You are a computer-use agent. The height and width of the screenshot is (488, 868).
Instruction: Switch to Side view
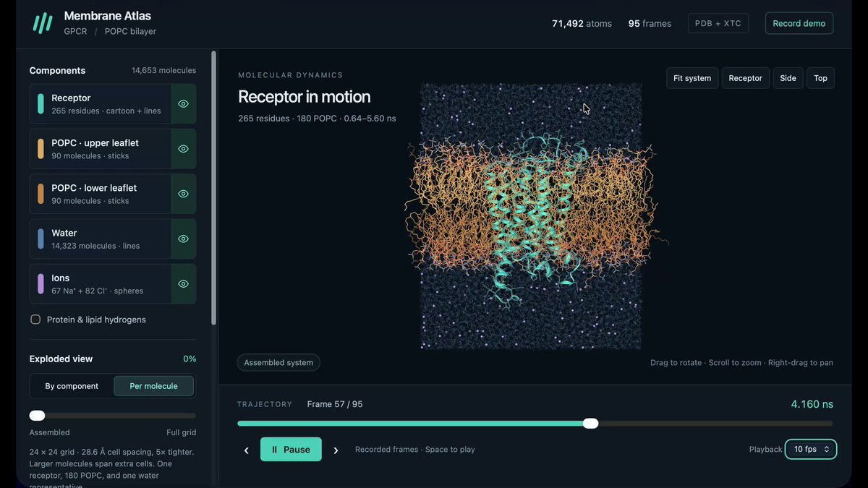(x=788, y=78)
